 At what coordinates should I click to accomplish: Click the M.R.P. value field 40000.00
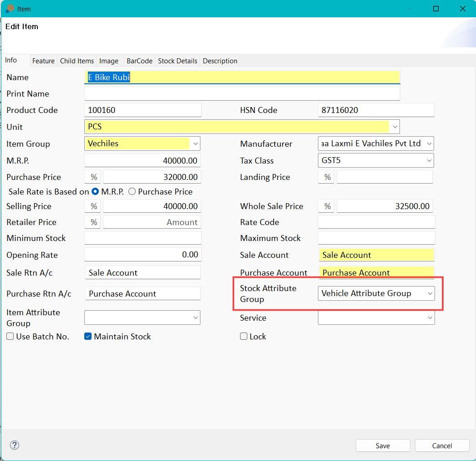pyautogui.click(x=143, y=160)
